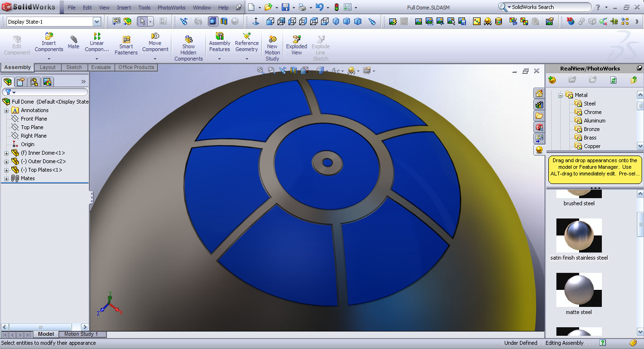Click the Undo arrow icon
This screenshot has height=349, width=644.
pos(320,8)
